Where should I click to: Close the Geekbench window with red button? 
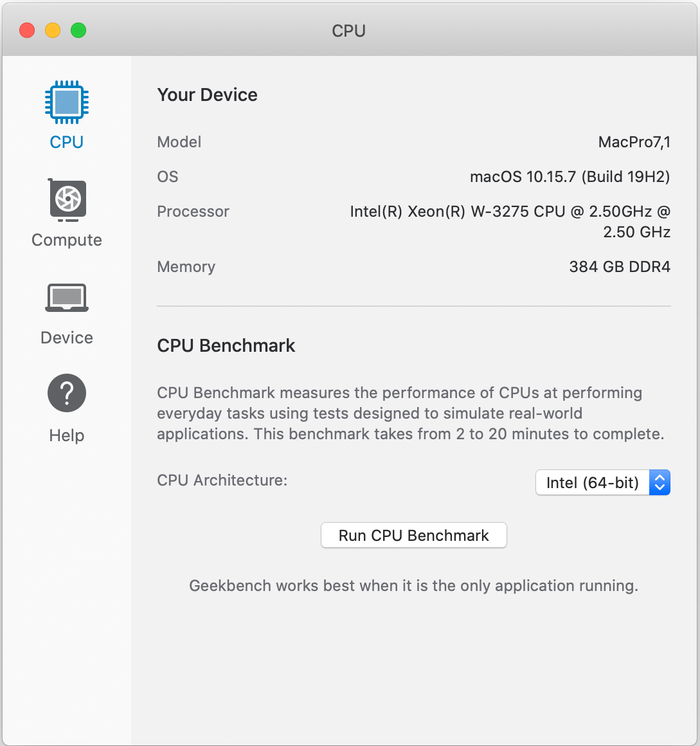tap(27, 30)
